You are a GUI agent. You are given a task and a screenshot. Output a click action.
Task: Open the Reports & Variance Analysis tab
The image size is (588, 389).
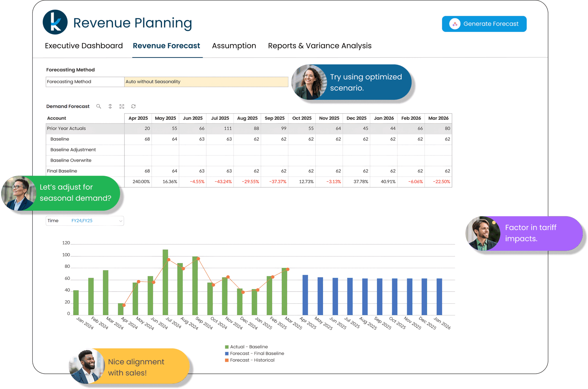tap(320, 45)
